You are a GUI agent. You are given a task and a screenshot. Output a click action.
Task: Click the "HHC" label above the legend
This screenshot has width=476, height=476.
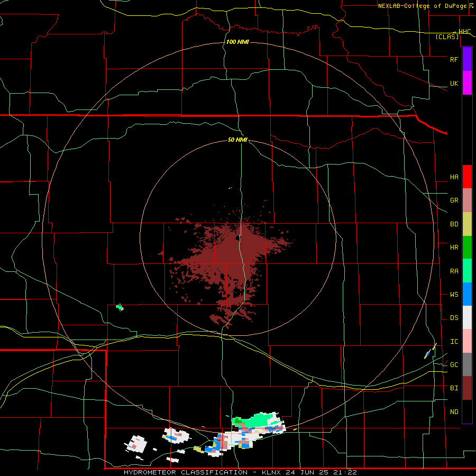(465, 32)
